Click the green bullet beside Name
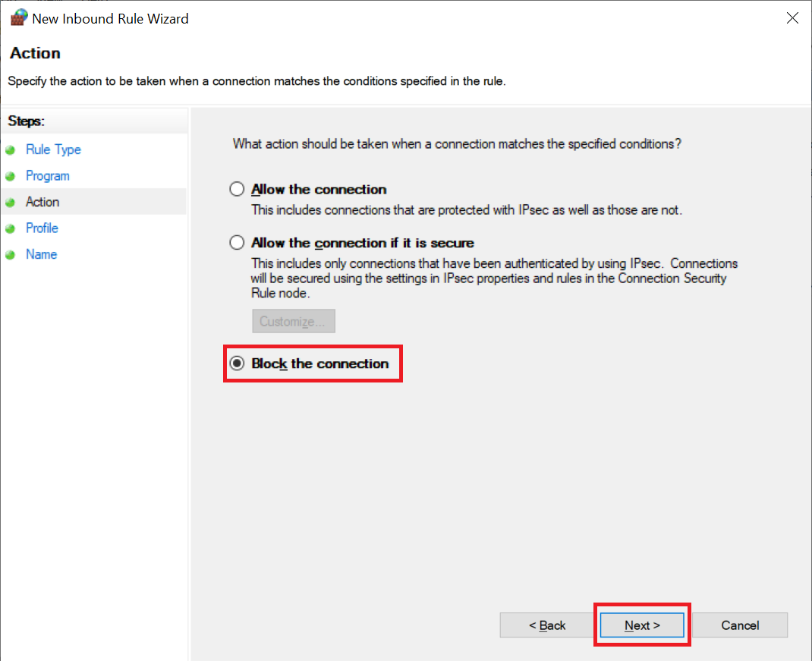812x661 pixels. click(x=10, y=255)
